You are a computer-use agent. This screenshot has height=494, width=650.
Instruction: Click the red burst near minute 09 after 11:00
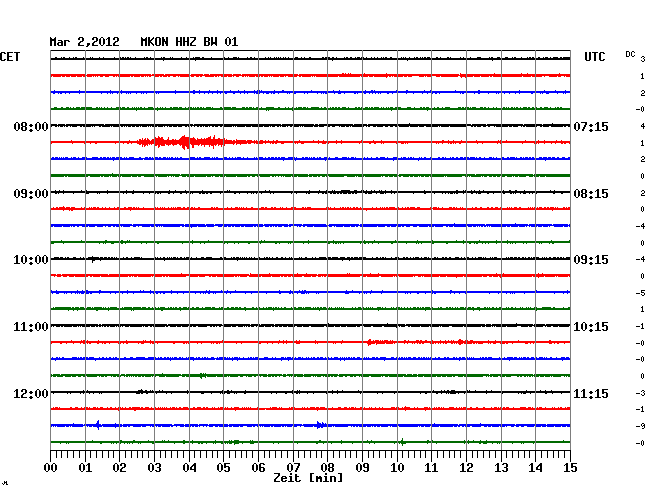(x=381, y=342)
